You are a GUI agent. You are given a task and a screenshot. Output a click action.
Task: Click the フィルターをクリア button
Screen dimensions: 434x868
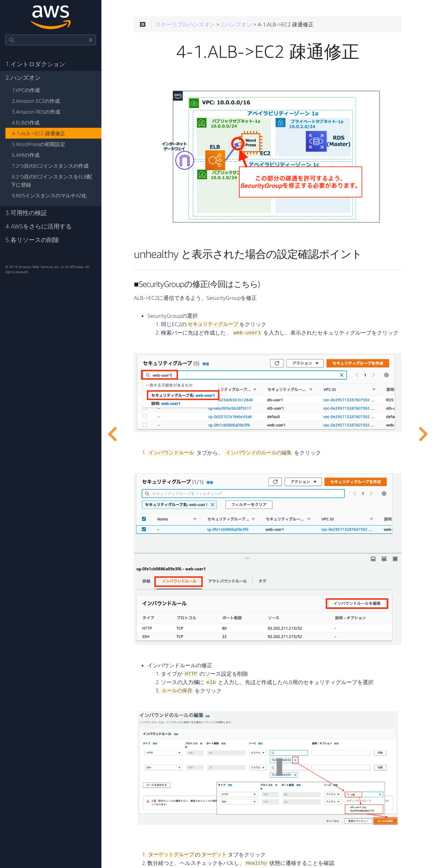point(249,505)
